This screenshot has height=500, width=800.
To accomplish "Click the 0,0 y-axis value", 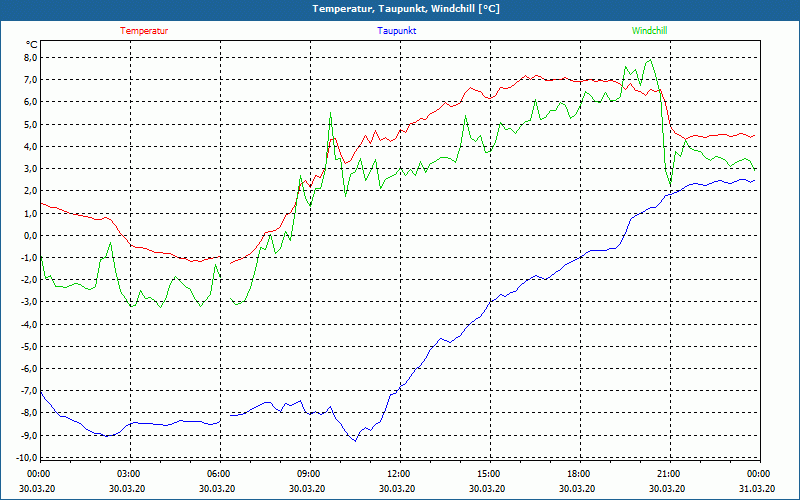I will click(31, 236).
